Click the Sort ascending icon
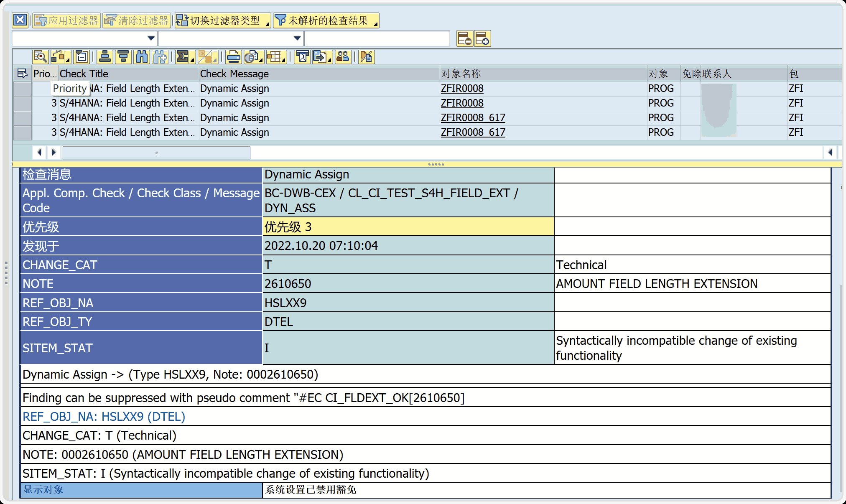Screen dimensions: 846x504 coord(105,56)
